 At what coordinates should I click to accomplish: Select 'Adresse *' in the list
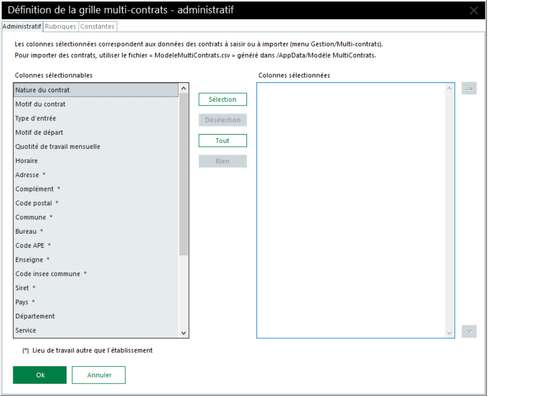tap(96, 175)
